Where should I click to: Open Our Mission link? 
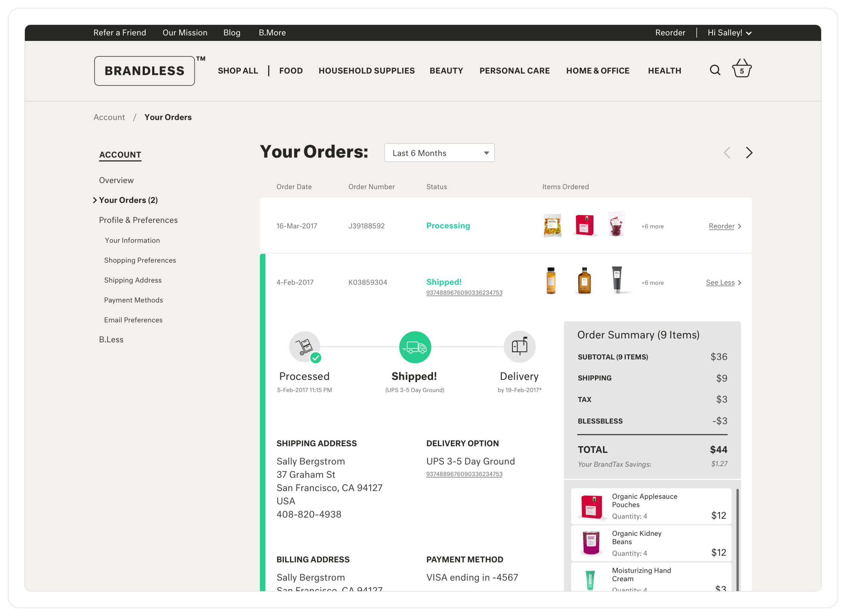click(x=185, y=33)
